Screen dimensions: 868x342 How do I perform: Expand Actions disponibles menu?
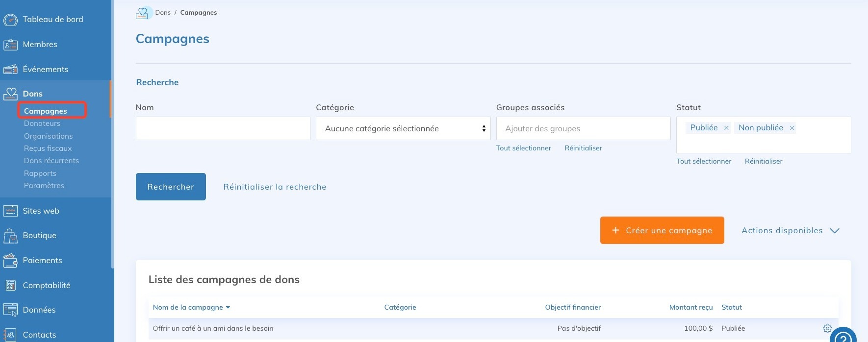(x=790, y=231)
